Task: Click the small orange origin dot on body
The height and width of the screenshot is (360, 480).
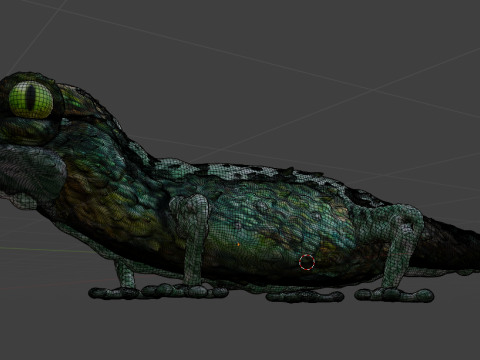Action: (239, 245)
